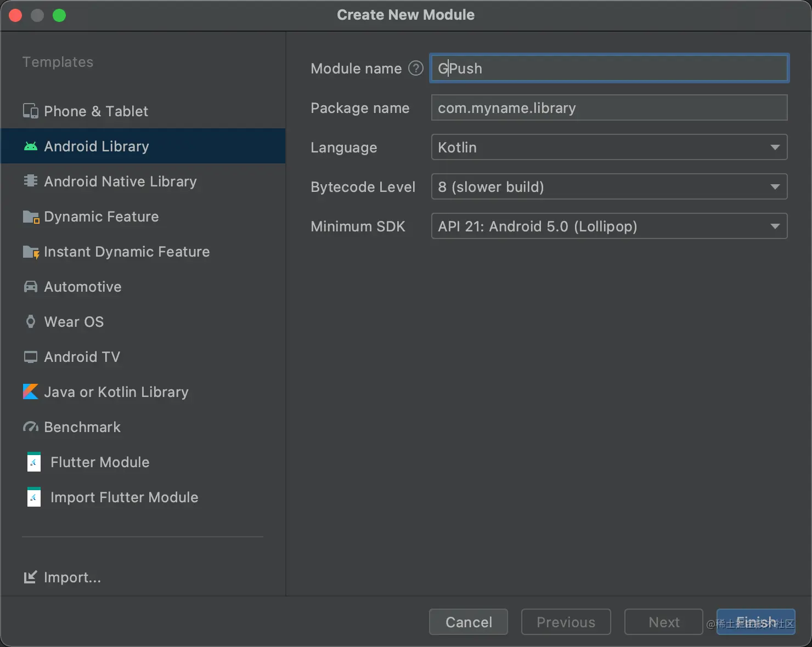Open the Minimum SDK dropdown
The image size is (812, 647).
coord(610,226)
